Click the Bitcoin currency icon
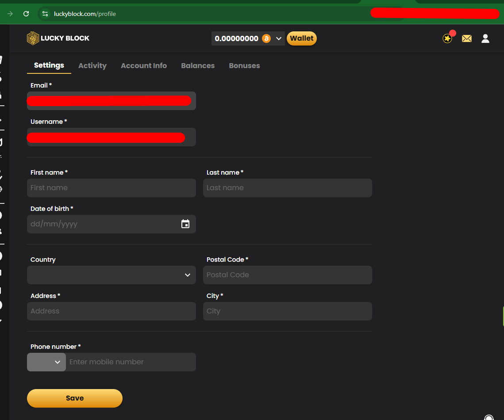The height and width of the screenshot is (420, 504). tap(266, 38)
